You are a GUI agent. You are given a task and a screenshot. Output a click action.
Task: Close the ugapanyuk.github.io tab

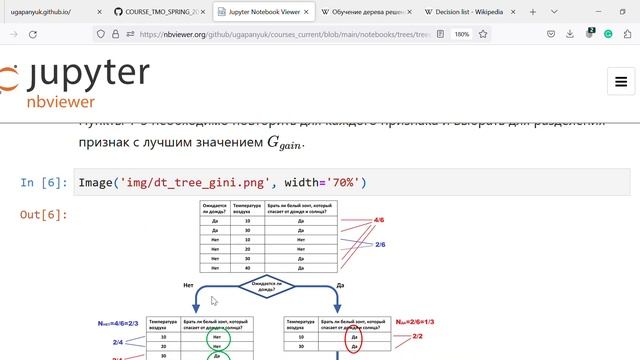(x=99, y=12)
